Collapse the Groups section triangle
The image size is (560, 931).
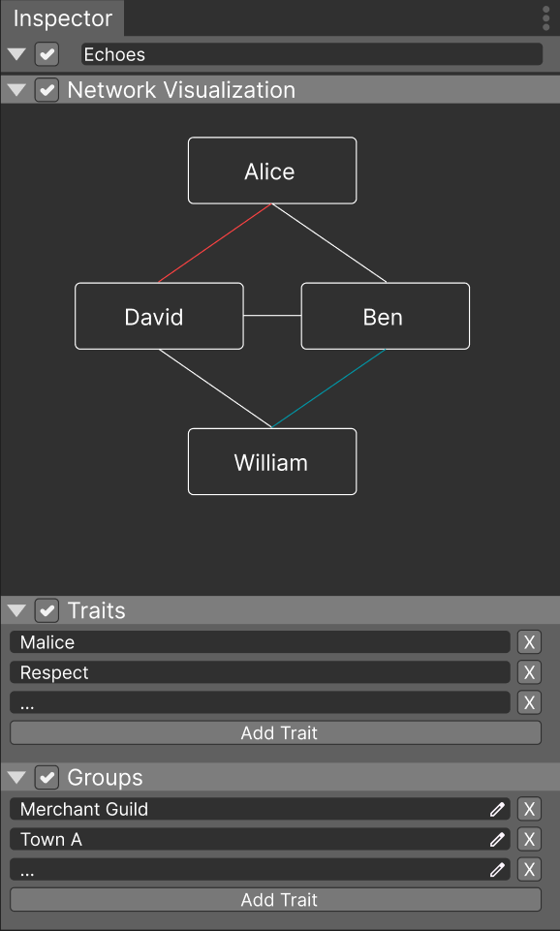click(x=16, y=778)
